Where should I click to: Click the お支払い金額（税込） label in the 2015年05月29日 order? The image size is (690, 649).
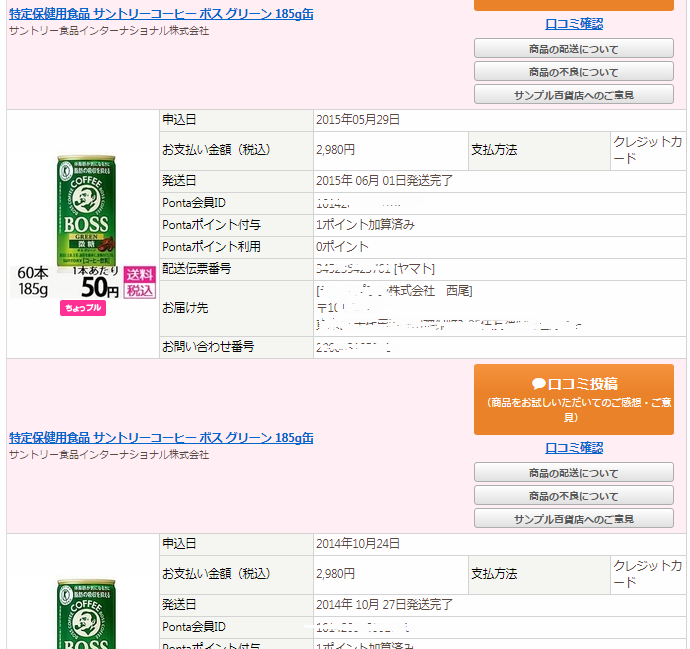coord(216,150)
